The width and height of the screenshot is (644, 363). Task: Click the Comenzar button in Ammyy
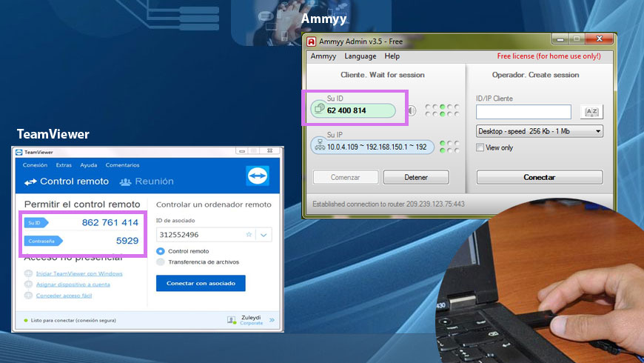coord(346,177)
